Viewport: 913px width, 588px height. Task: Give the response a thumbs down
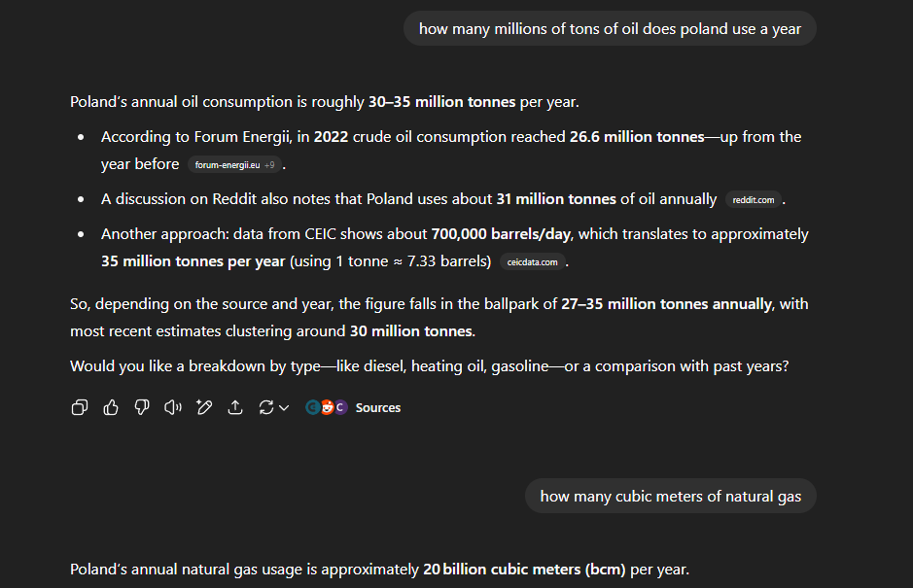(142, 407)
